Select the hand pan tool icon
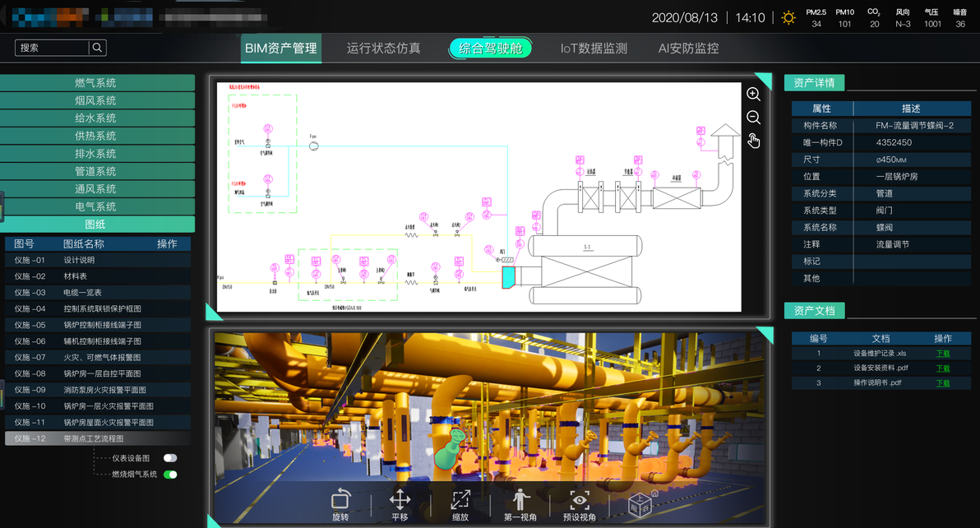The height and width of the screenshot is (528, 980). (754, 141)
